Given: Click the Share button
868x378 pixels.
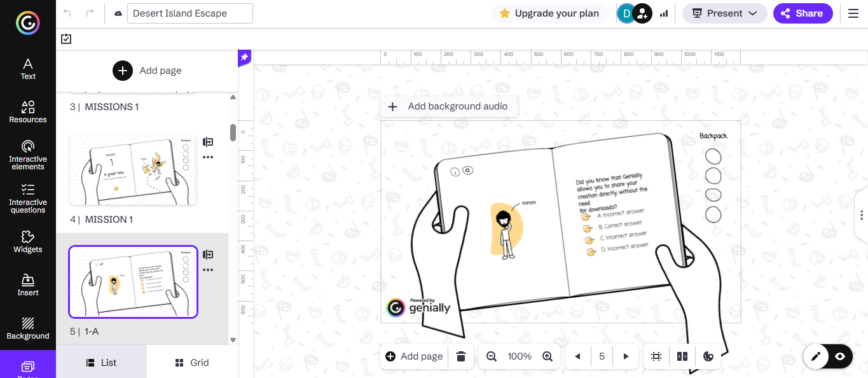Looking at the screenshot, I should 803,13.
